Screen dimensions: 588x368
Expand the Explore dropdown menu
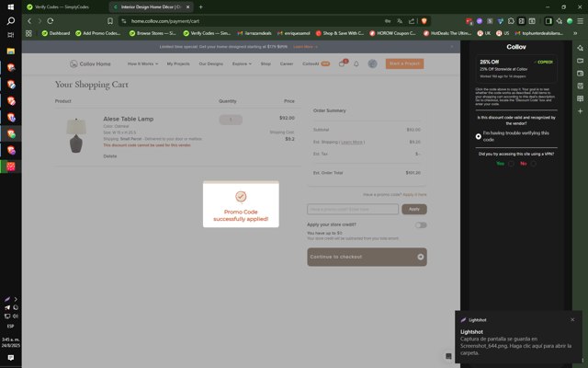[x=242, y=63]
